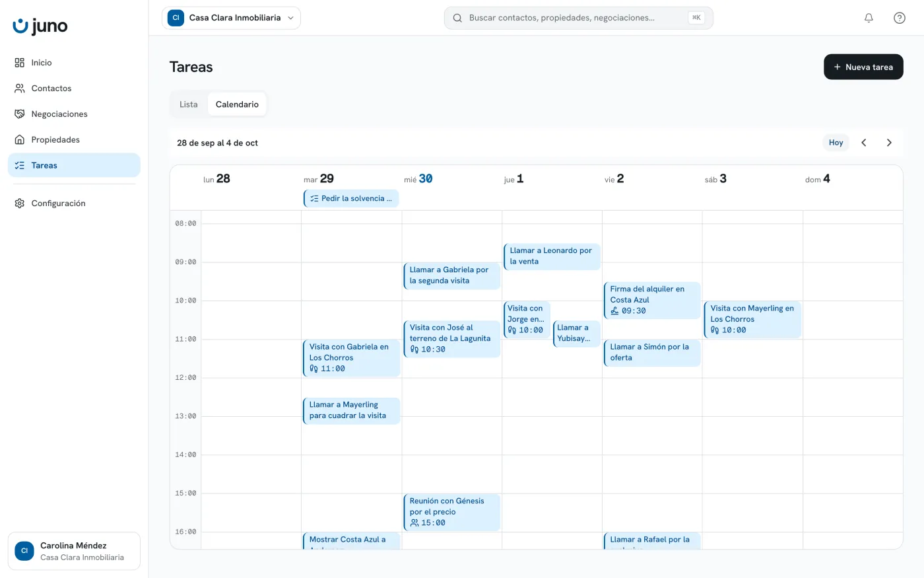This screenshot has height=578, width=924.
Task: Click the Inicio dashboard icon
Action: coord(20,63)
